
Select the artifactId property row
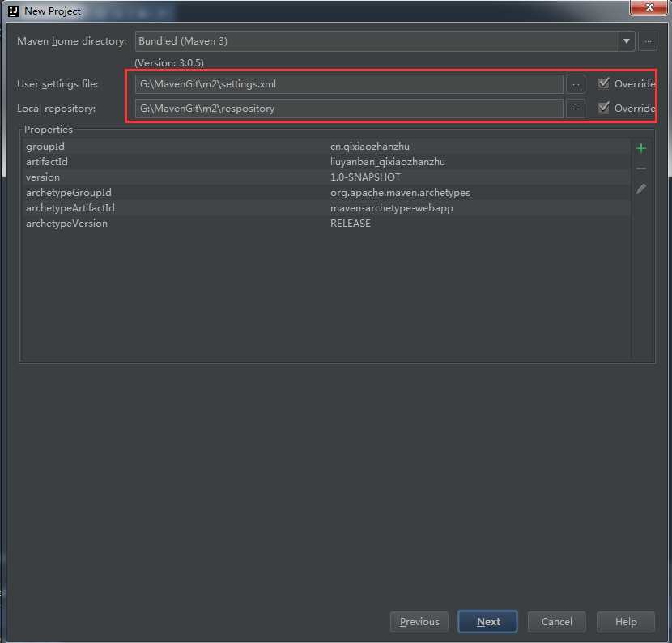pyautogui.click(x=325, y=162)
